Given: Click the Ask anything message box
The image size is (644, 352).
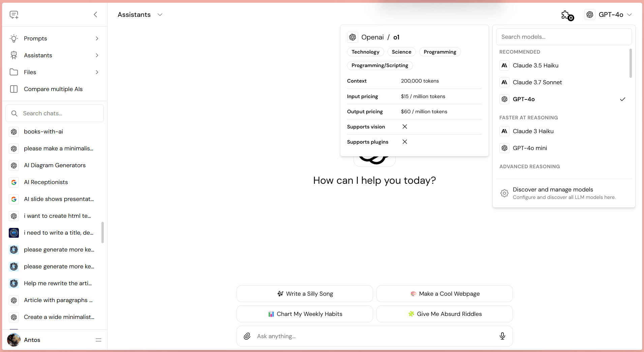Looking at the screenshot, I should (x=375, y=336).
